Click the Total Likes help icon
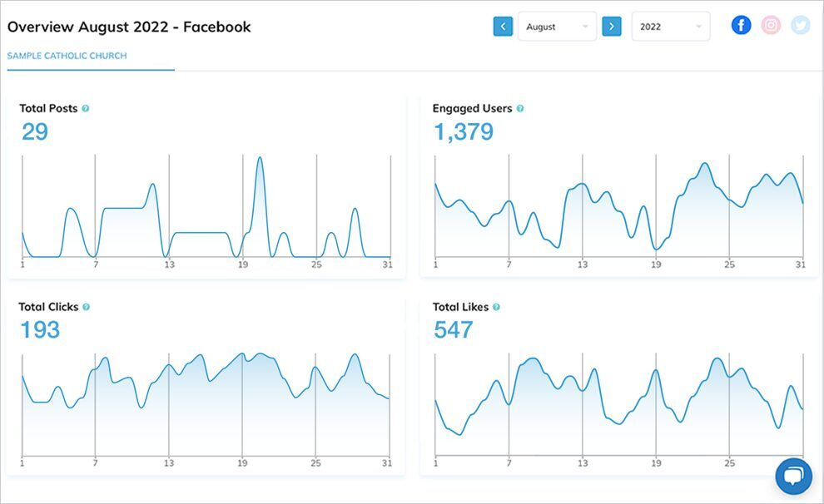 pos(496,306)
